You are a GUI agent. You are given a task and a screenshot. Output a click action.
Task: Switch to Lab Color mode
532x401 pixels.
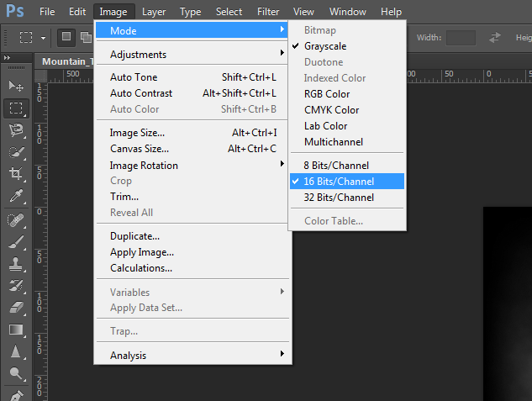(347, 126)
